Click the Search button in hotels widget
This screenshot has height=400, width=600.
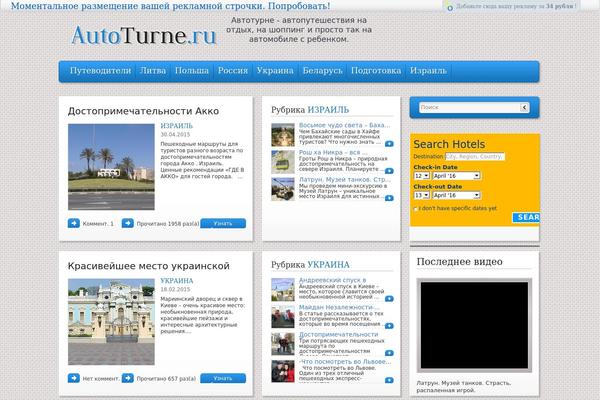tap(526, 217)
